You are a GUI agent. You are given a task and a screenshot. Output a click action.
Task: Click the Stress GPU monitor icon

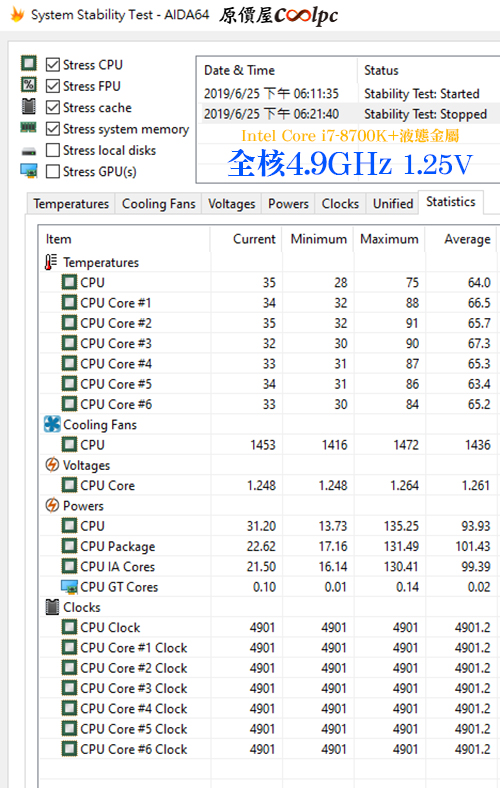click(x=29, y=171)
